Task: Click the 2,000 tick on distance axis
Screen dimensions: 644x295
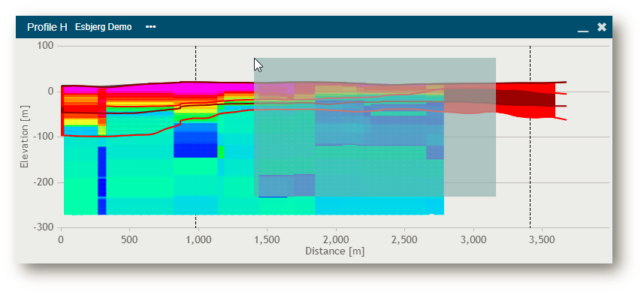Action: 336,239
